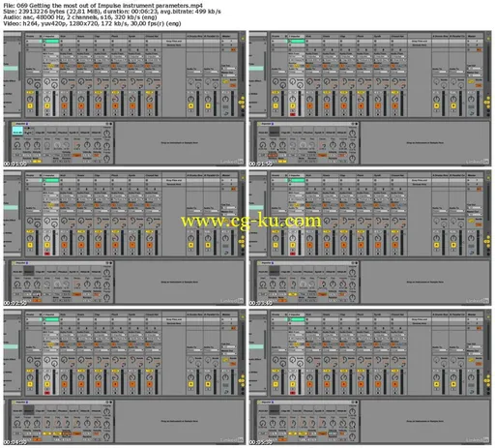The image size is (495, 448).
Task: Click the 'Video: h264, yuv420p' header line
Action: pyautogui.click(x=92, y=23)
